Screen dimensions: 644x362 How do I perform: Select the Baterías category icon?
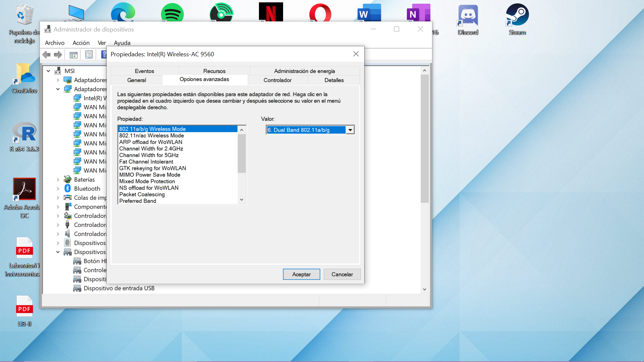pos(67,179)
